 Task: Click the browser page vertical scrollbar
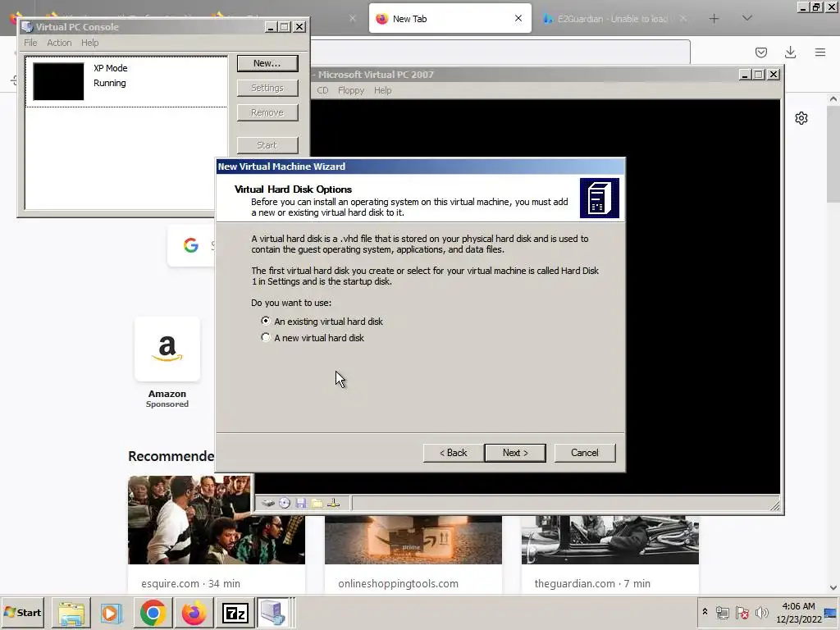click(x=833, y=154)
